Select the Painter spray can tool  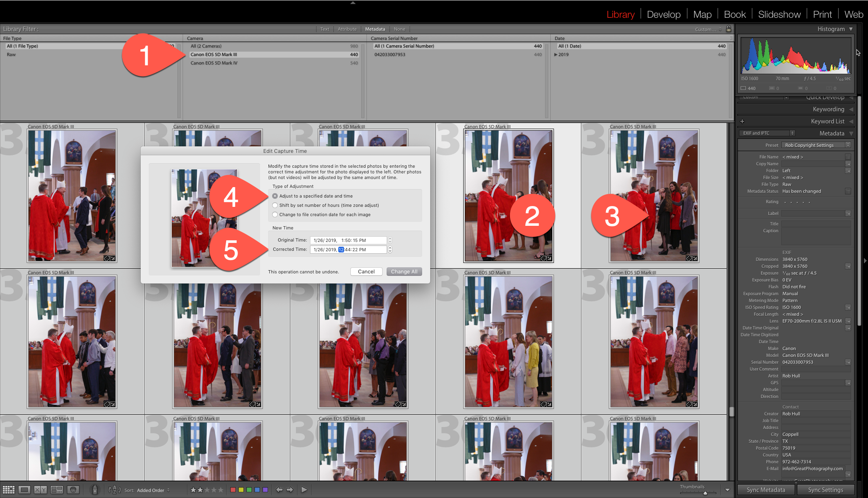[95, 490]
